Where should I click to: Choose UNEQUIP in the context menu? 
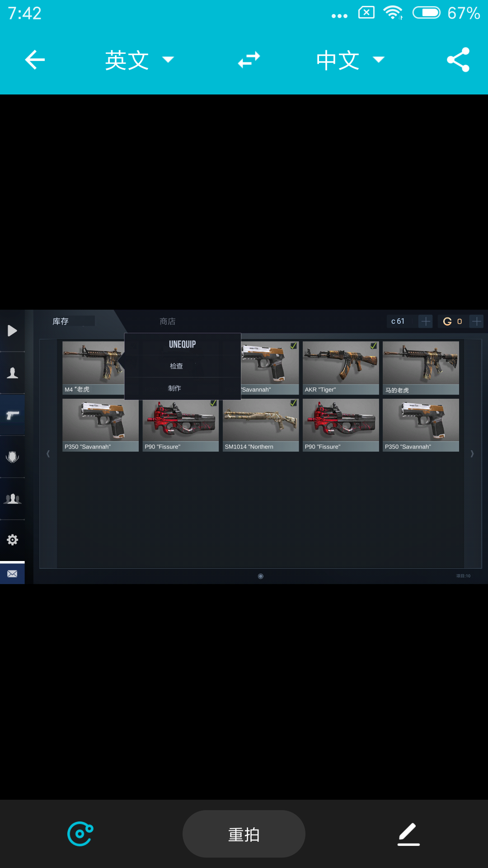183,344
